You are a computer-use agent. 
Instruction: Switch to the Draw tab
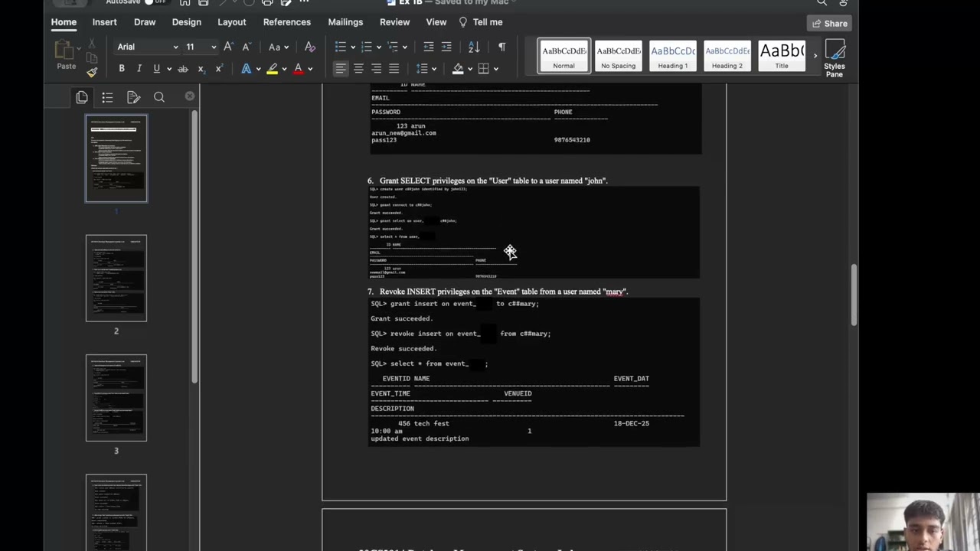pyautogui.click(x=145, y=22)
